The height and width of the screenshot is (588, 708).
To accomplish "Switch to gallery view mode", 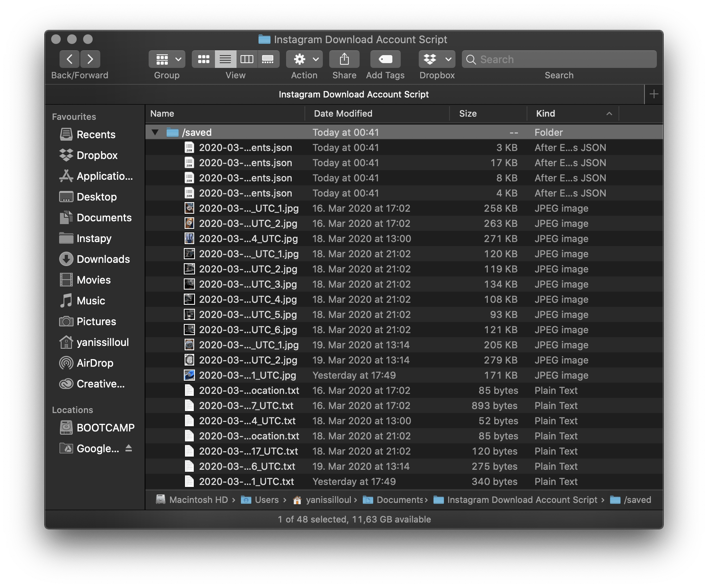I will tap(268, 59).
